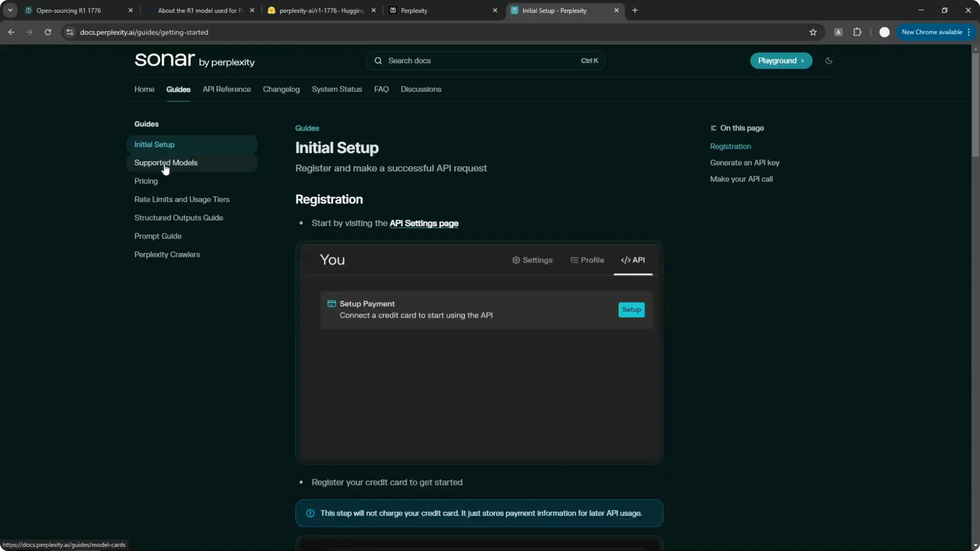Image resolution: width=980 pixels, height=551 pixels.
Task: Click the browser back arrow
Action: click(11, 32)
